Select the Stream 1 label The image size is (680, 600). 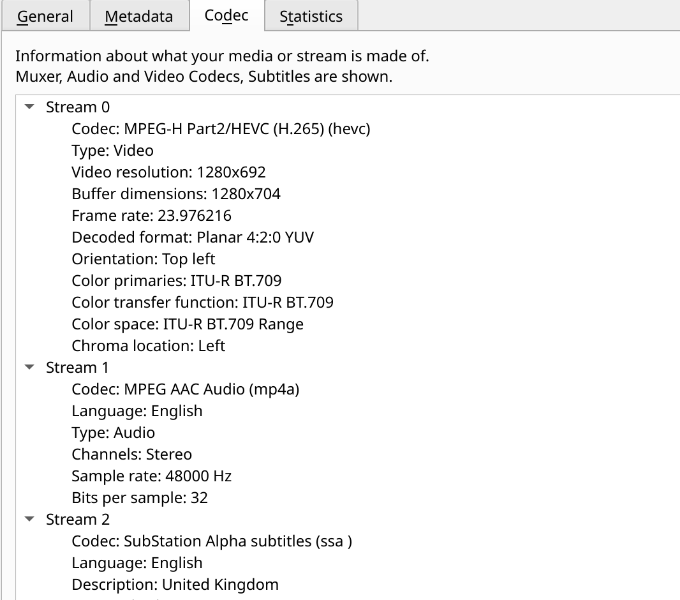pos(77,368)
